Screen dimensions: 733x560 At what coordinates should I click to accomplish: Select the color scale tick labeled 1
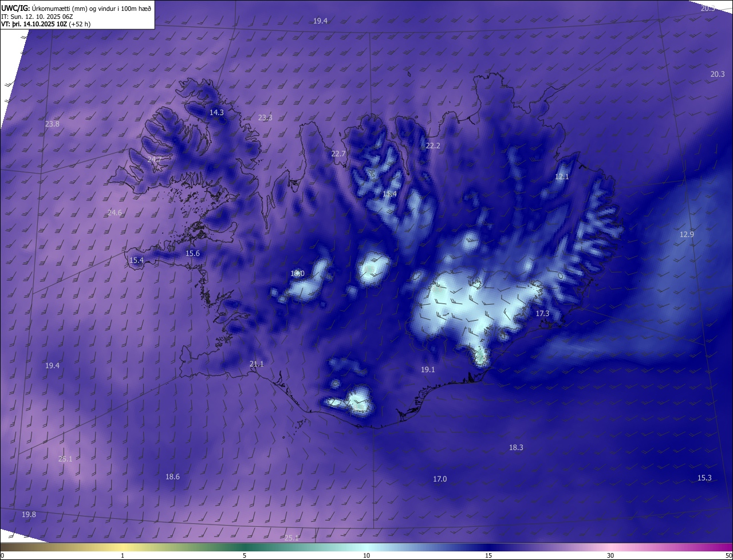click(x=123, y=556)
